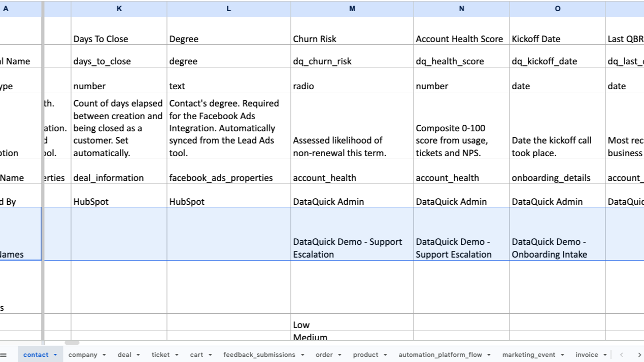Screen dimensions: 644x362
Task: Click 'Count of days elapsed' description cell
Action: click(x=119, y=126)
